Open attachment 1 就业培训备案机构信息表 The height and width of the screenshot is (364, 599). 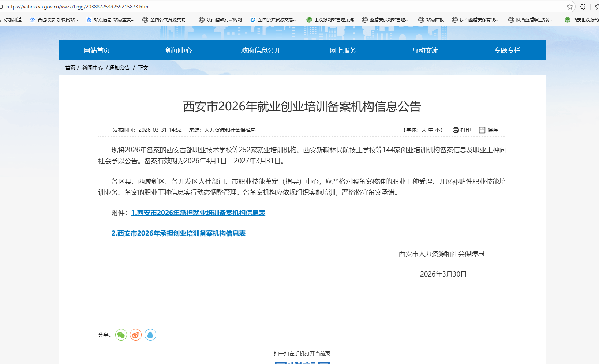[x=198, y=213]
